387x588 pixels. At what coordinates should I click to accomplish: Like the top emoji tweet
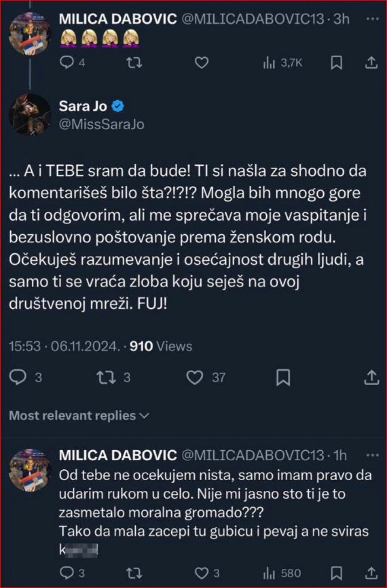click(x=202, y=63)
